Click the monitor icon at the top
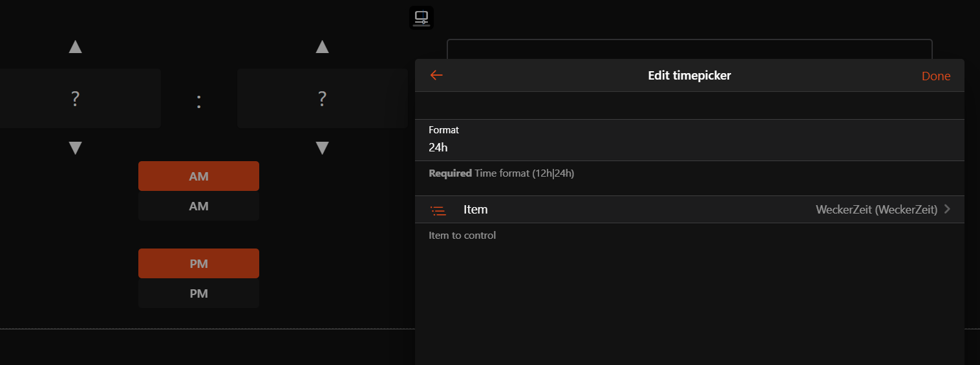Viewport: 980px width, 365px height. pos(421,17)
